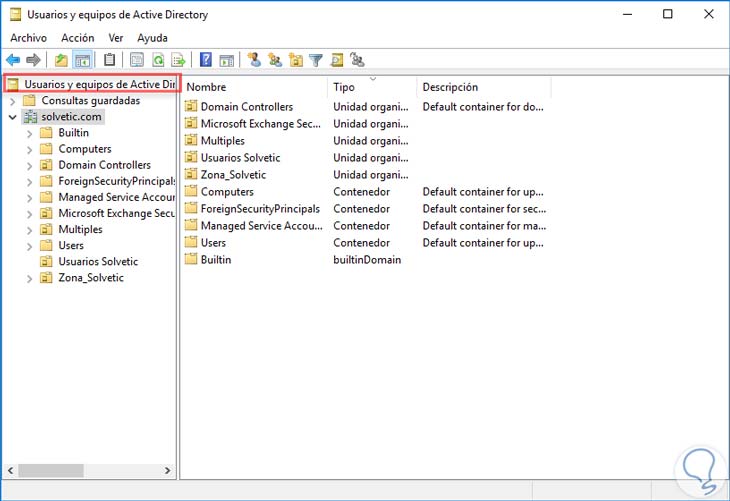Select solvetic.com in the tree
Screen dimensions: 730x501
point(71,116)
